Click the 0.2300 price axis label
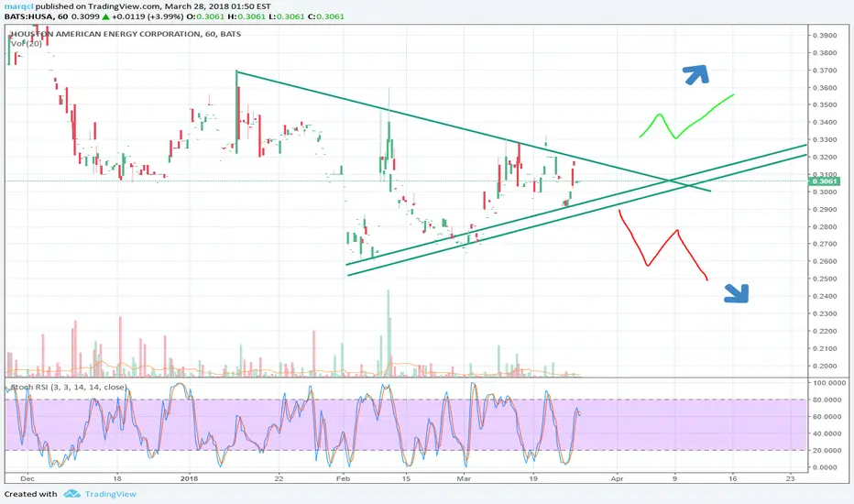The height and width of the screenshot is (504, 854). coord(825,313)
